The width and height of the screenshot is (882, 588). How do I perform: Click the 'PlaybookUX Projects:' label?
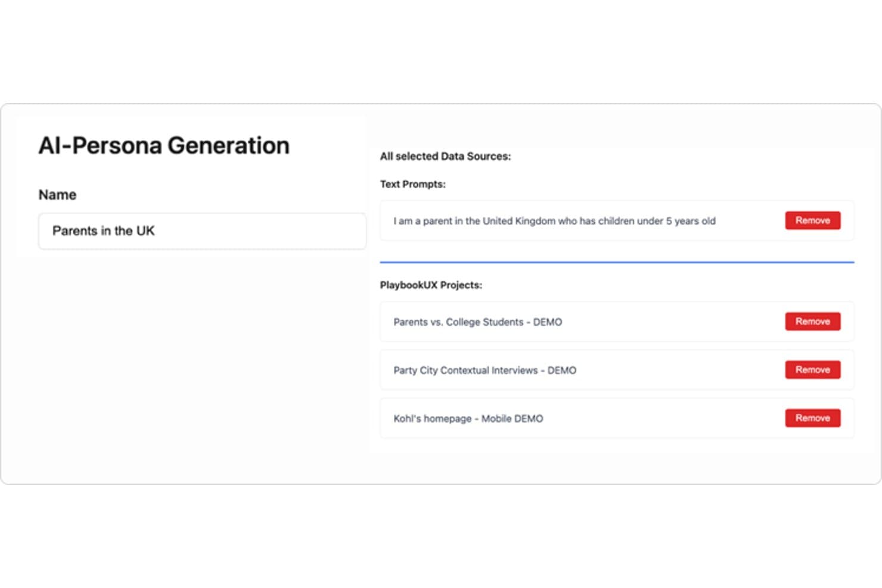click(431, 285)
